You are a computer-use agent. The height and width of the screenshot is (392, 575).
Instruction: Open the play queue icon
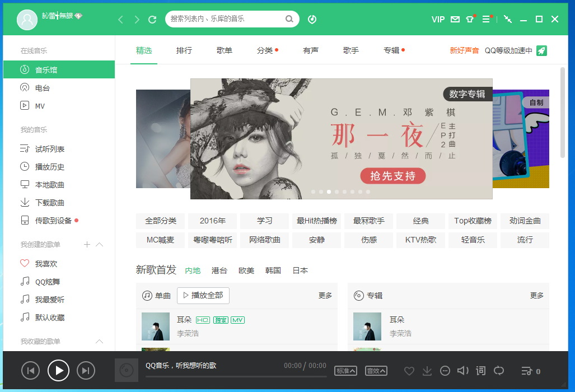click(x=527, y=371)
